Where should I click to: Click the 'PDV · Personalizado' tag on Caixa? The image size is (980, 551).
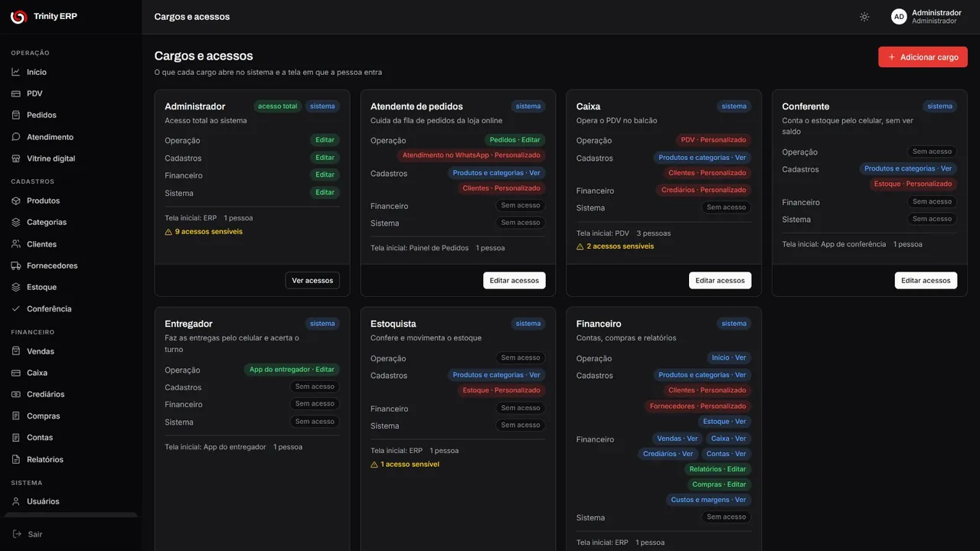pos(714,140)
